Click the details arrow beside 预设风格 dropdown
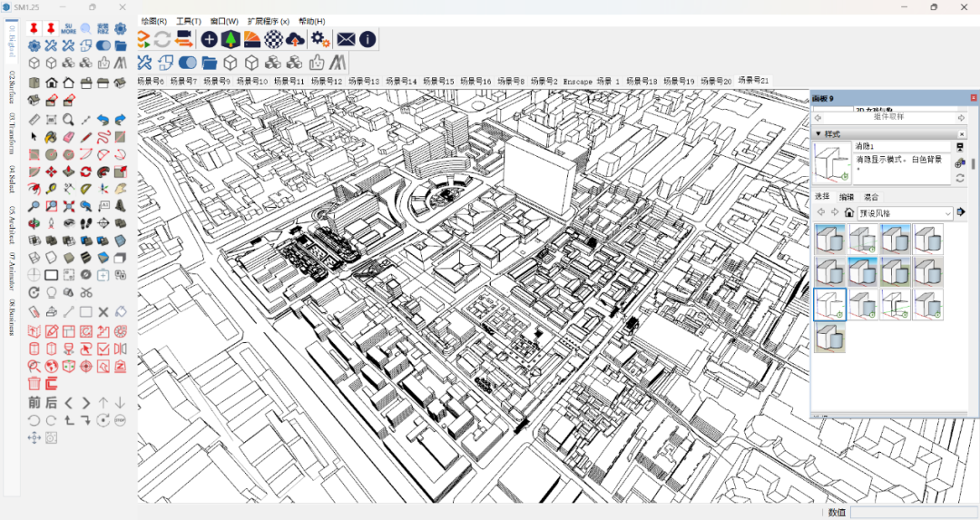The width and height of the screenshot is (980, 520). [961, 212]
